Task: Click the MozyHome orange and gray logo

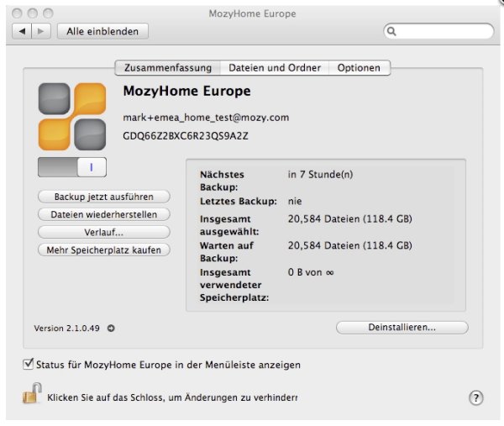Action: (72, 117)
